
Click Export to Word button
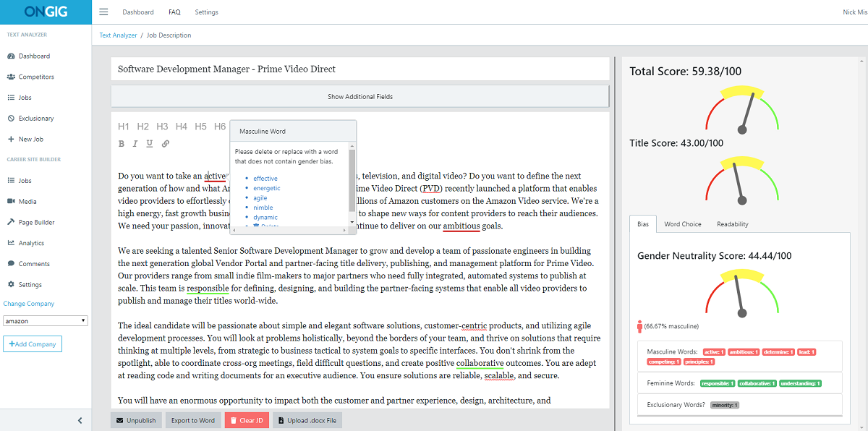193,420
